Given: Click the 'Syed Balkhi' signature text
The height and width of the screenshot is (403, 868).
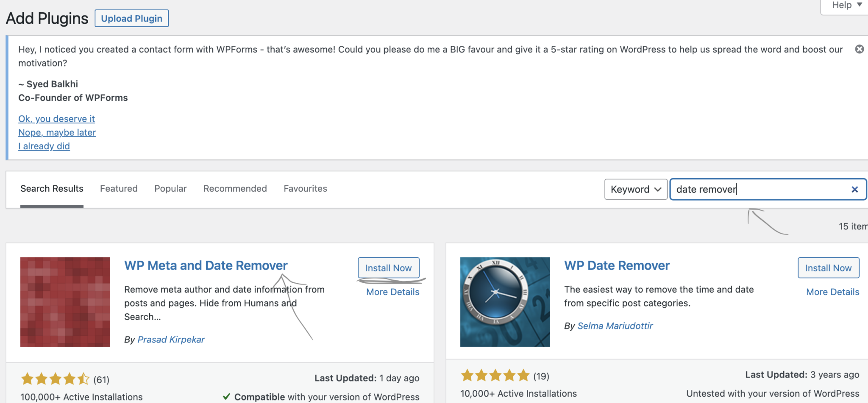Looking at the screenshot, I should (x=52, y=84).
